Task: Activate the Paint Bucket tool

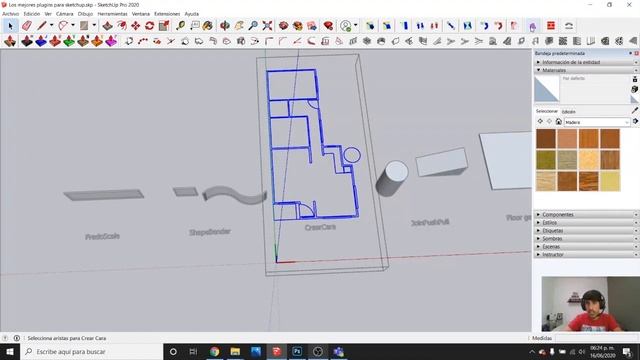Action: pos(208,26)
